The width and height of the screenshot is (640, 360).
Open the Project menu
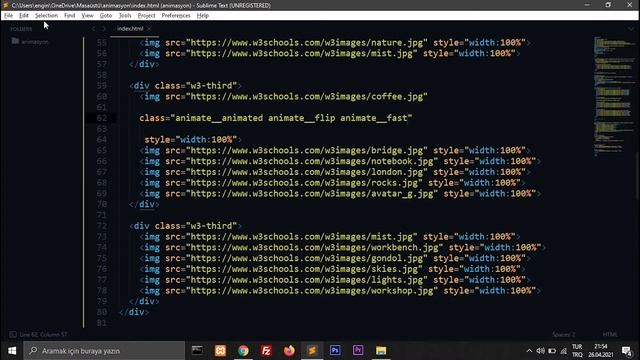(x=147, y=16)
